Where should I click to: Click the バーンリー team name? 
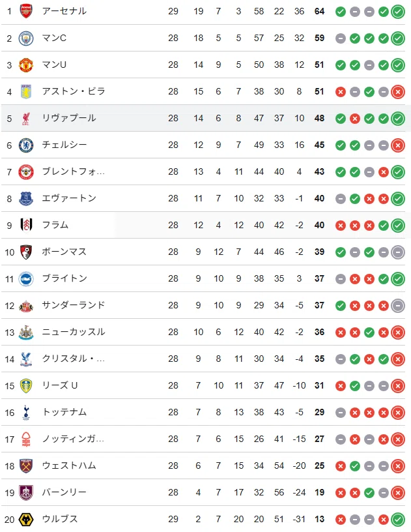[64, 492]
